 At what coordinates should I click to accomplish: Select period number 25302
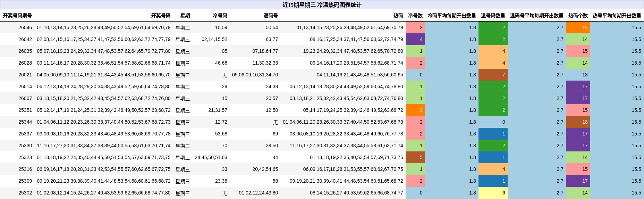[25, 193]
